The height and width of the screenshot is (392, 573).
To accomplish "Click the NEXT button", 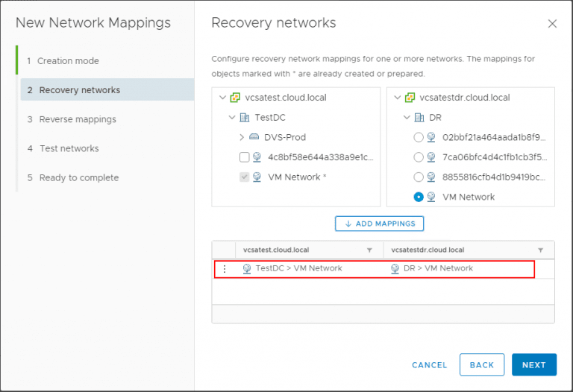I will 534,365.
